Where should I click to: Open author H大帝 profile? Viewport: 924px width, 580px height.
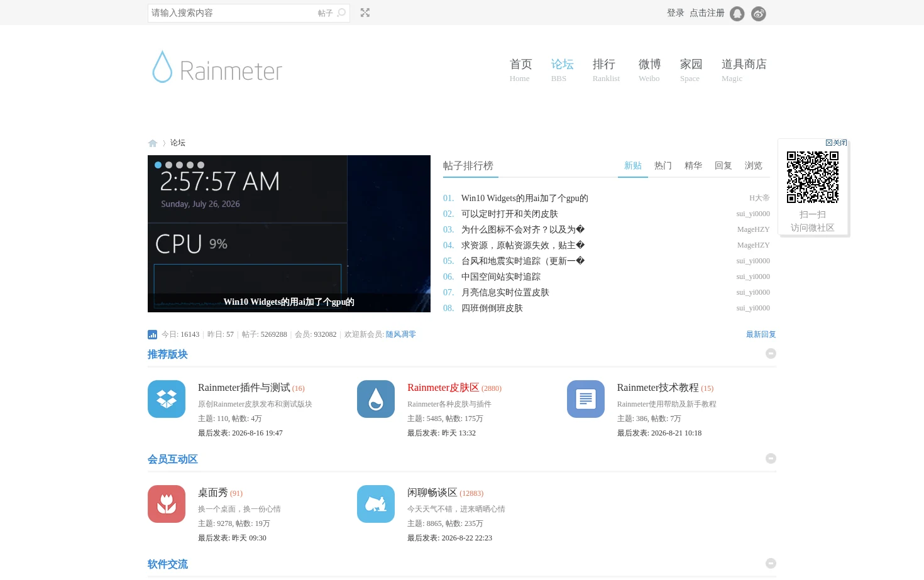click(x=759, y=198)
